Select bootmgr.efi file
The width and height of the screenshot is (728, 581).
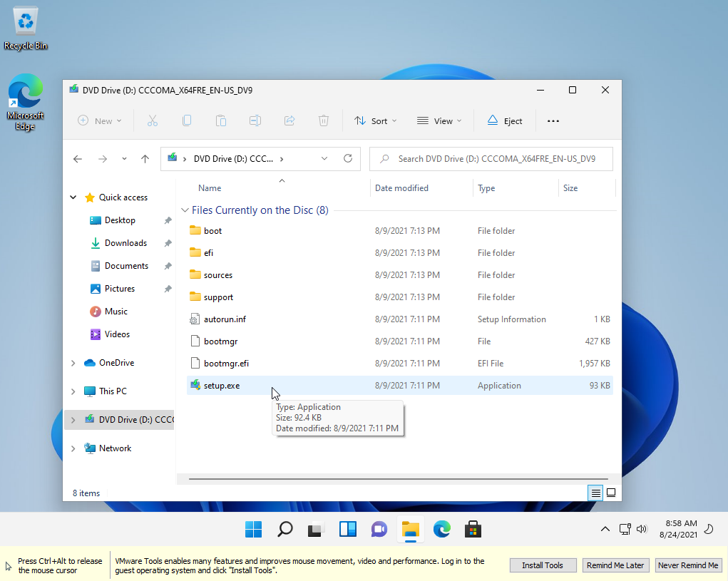point(400,363)
